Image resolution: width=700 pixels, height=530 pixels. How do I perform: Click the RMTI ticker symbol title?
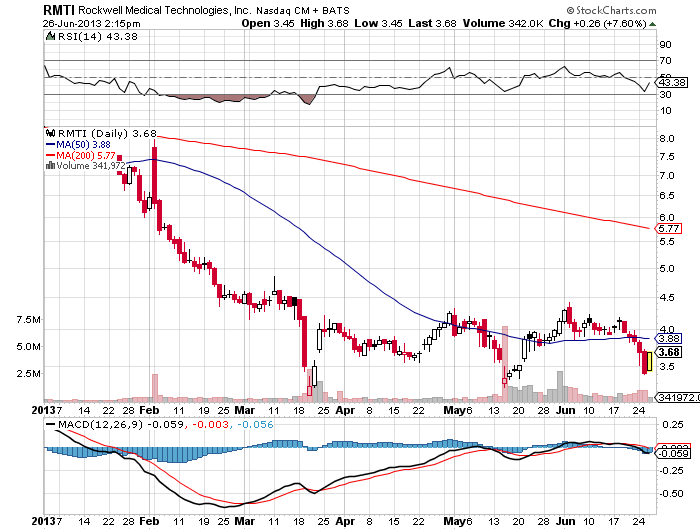pyautogui.click(x=59, y=10)
